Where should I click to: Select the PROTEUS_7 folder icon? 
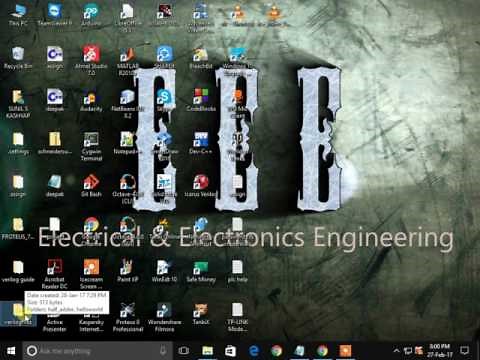[18, 229]
